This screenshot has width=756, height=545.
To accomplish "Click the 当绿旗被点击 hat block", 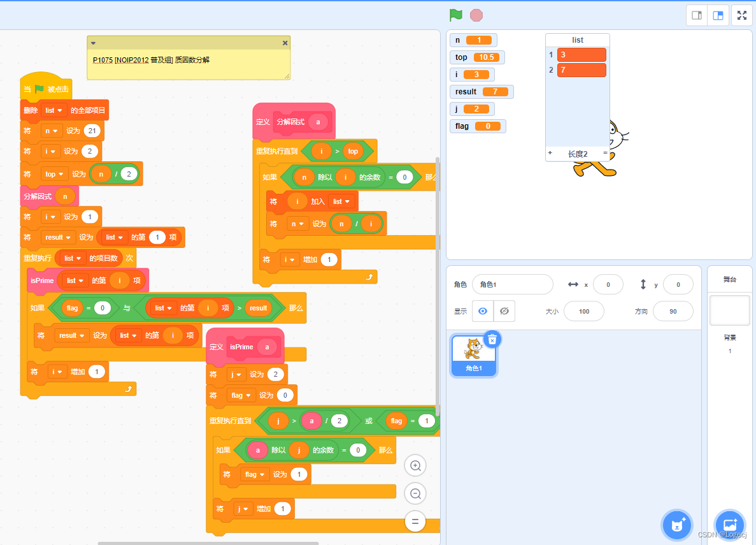I will (46, 89).
